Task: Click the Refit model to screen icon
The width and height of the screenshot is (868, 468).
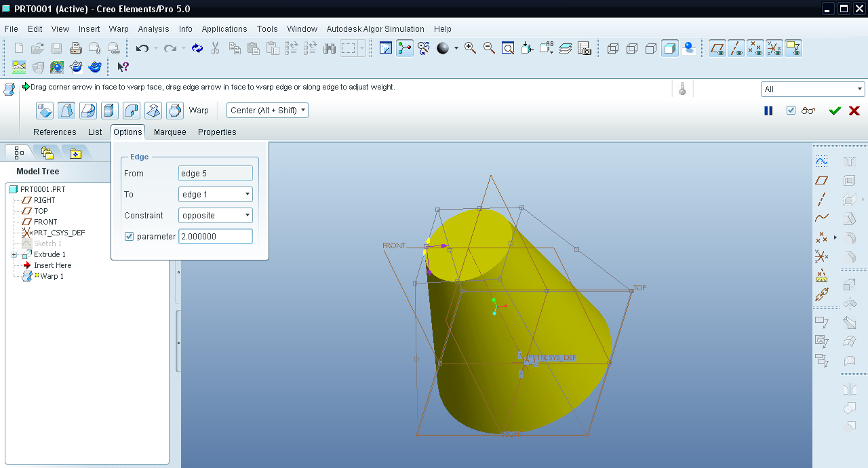Action: click(x=508, y=48)
